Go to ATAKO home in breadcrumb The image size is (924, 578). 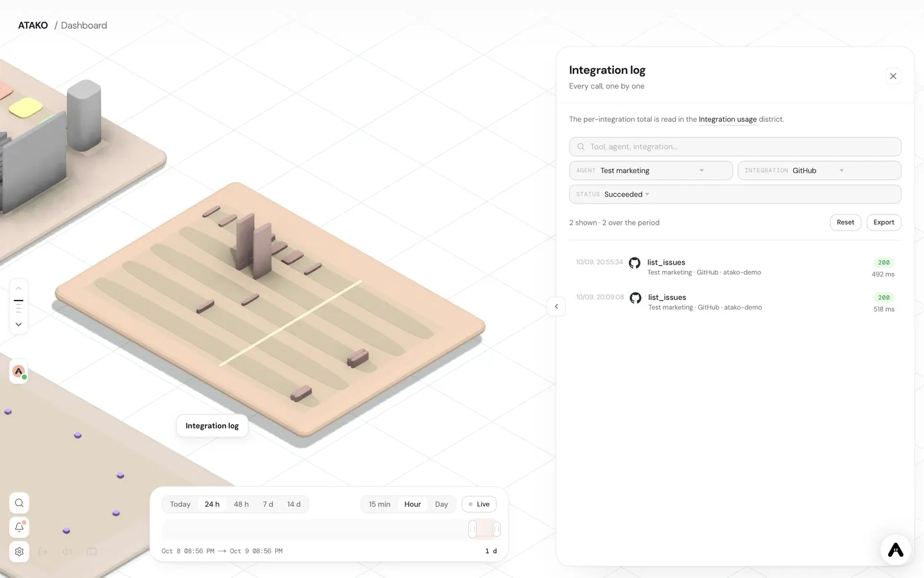pyautogui.click(x=33, y=26)
